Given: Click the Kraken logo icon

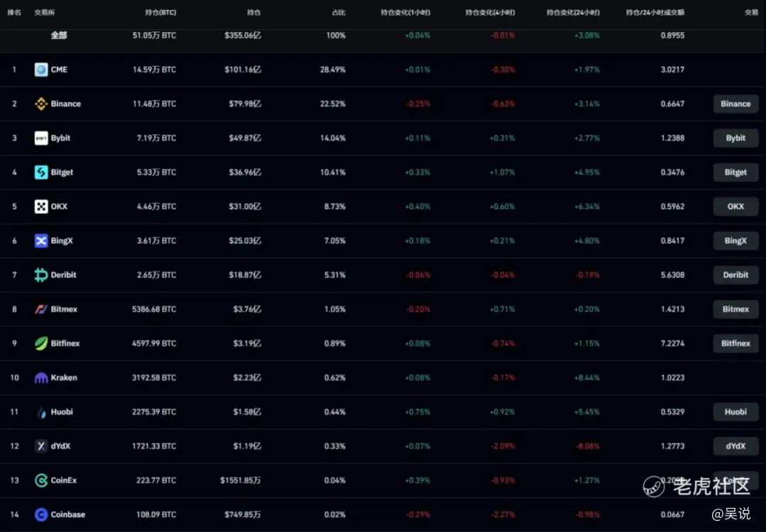Looking at the screenshot, I should (41, 378).
